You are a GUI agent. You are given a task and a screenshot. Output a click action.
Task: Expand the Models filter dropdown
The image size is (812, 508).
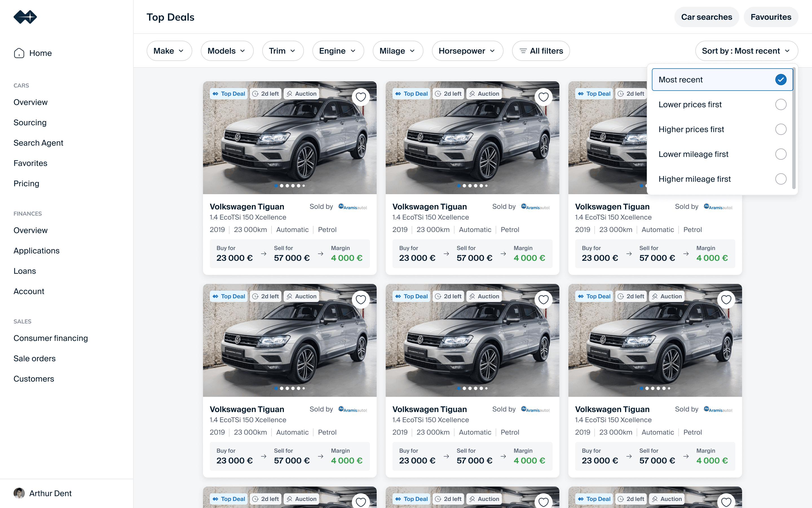227,51
